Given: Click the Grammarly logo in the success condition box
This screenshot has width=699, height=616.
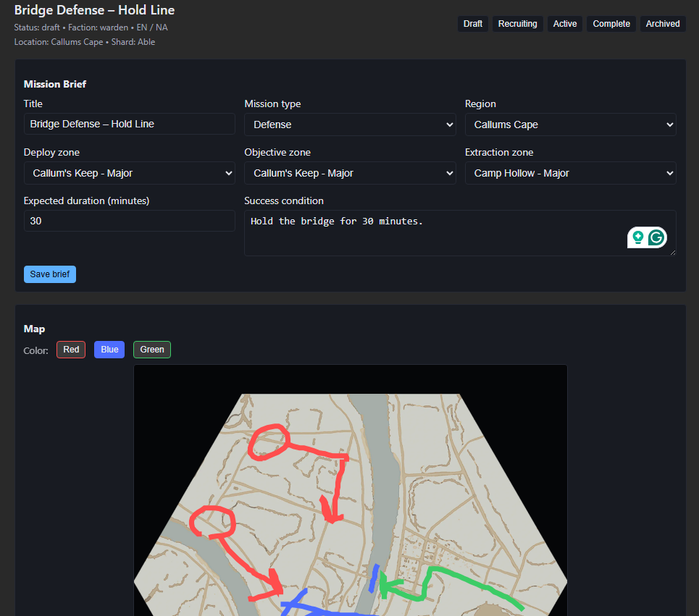Looking at the screenshot, I should point(655,237).
